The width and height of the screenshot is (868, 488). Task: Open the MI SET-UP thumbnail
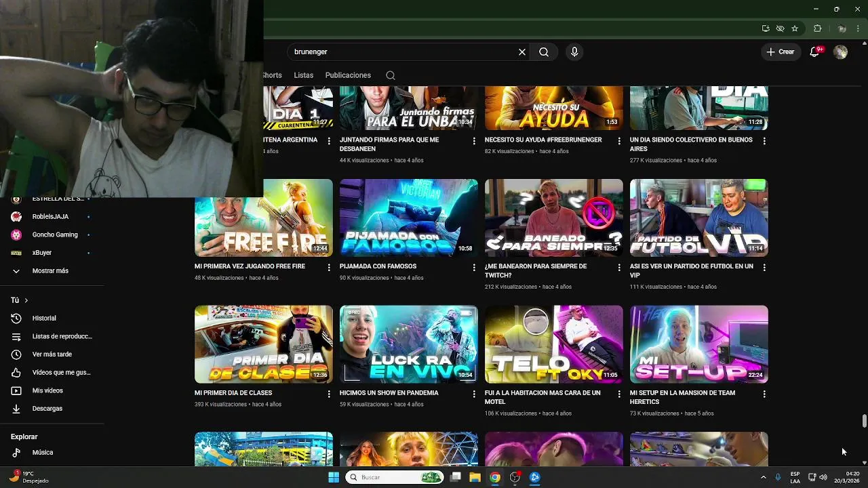(699, 344)
